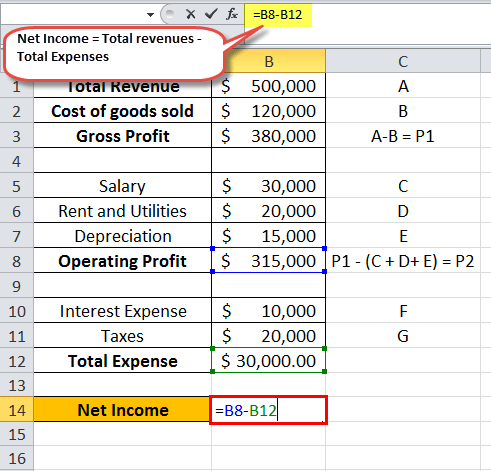Confirm the formula with checkmark icon
Image resolution: width=491 pixels, height=471 pixels.
coord(211,14)
